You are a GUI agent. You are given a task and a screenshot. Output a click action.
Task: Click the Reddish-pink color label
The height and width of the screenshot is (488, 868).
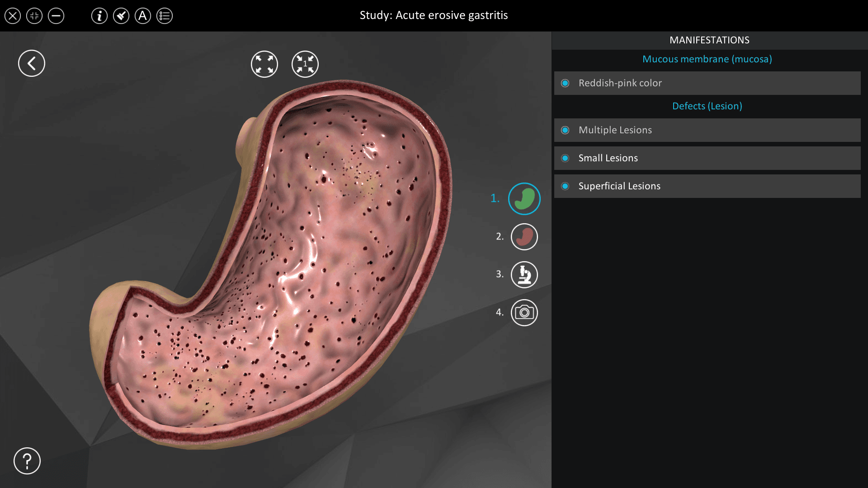[x=620, y=83]
